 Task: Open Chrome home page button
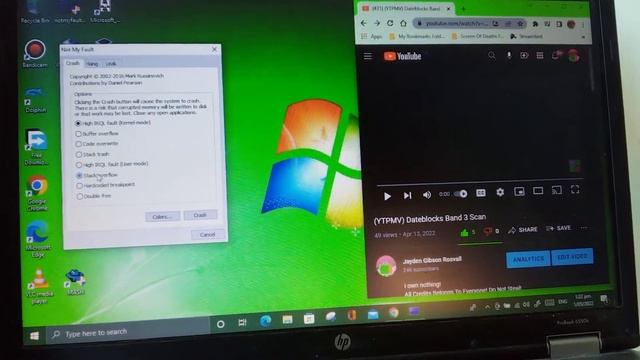pos(403,24)
